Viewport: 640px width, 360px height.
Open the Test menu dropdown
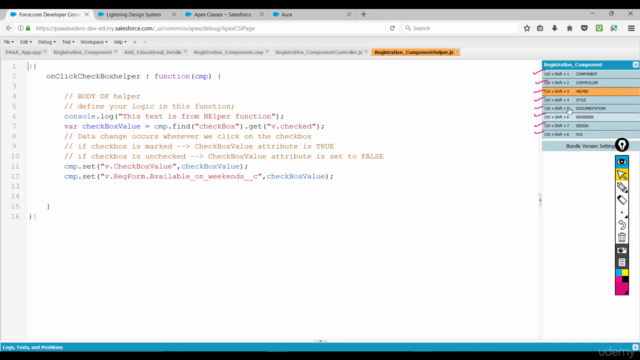click(x=68, y=42)
